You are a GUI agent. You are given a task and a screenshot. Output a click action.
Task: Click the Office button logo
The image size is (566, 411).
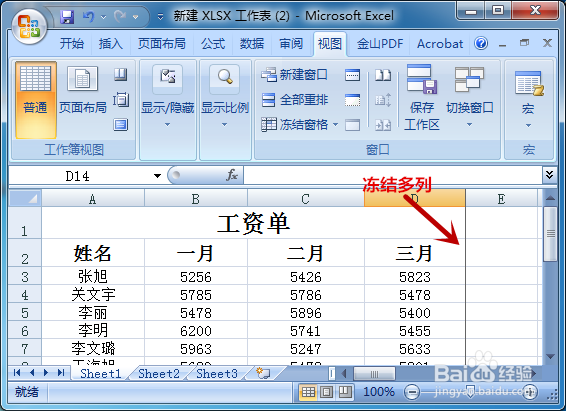pos(29,27)
